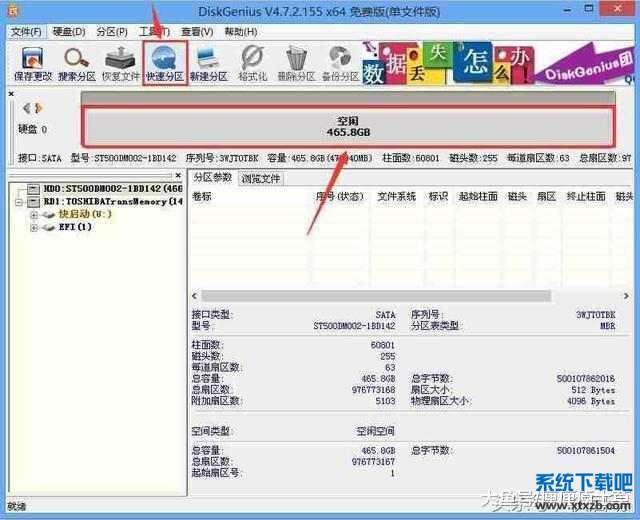Expand the EFI(1) tree node
This screenshot has height=520, width=640.
point(34,227)
